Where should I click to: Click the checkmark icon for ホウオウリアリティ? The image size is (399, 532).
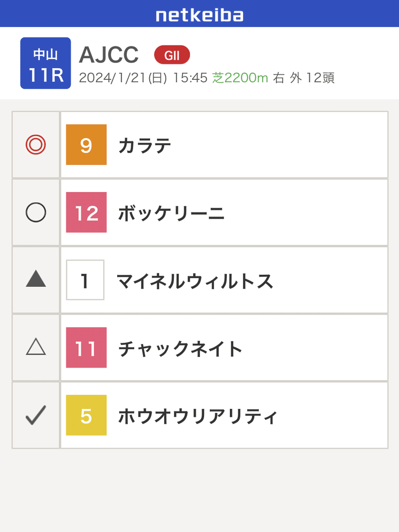click(x=36, y=415)
